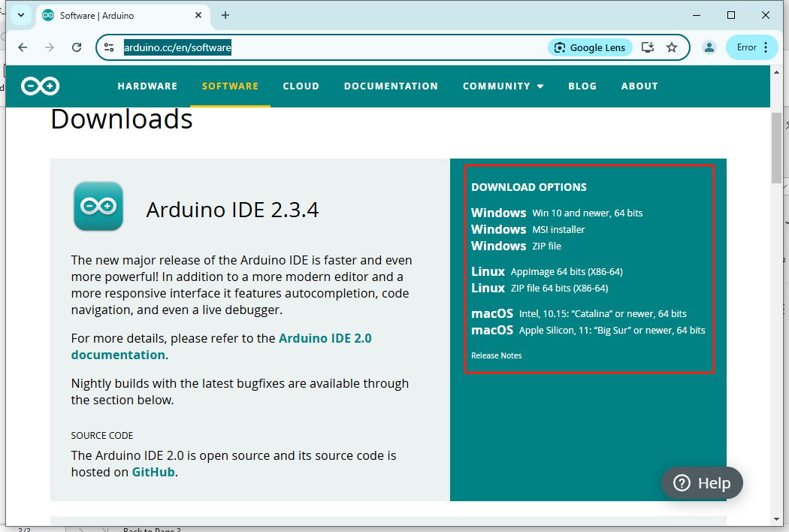Image resolution: width=789 pixels, height=532 pixels.
Task: Maximize the Chrome window
Action: click(731, 15)
